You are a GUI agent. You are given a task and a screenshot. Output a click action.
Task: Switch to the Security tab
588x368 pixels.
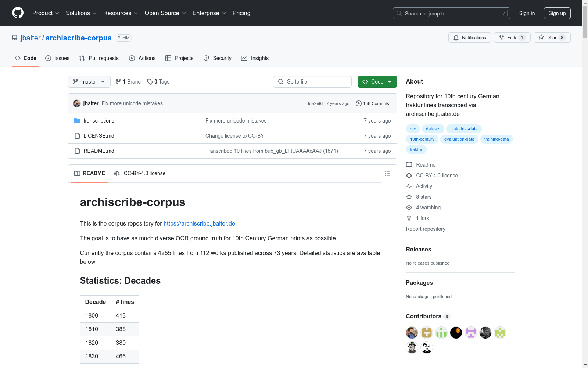[x=218, y=58]
